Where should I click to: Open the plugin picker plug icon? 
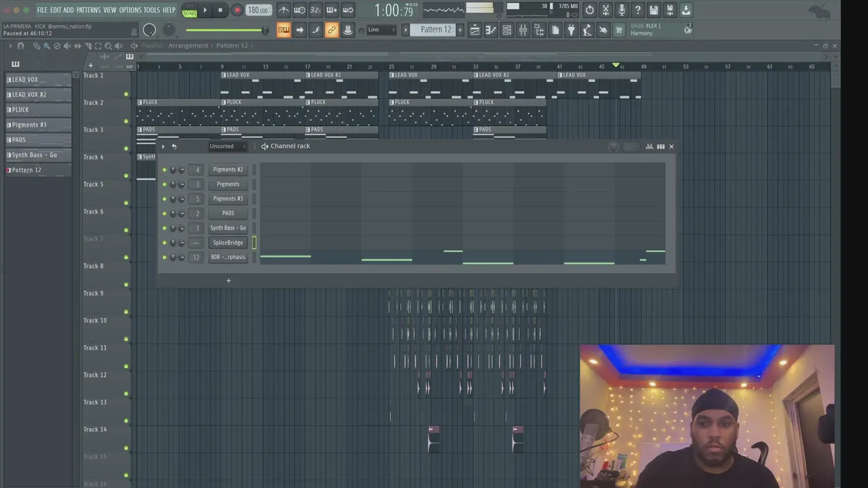pyautogui.click(x=571, y=30)
